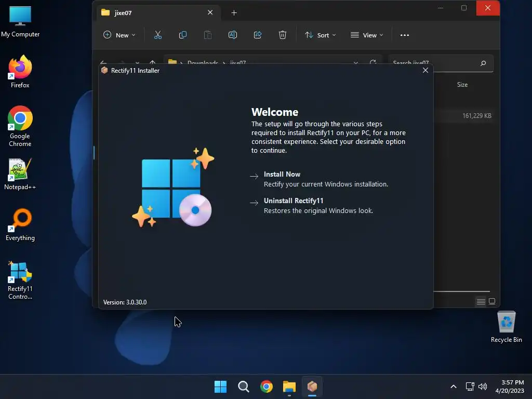Click the Share icon in Explorer toolbar

258,35
